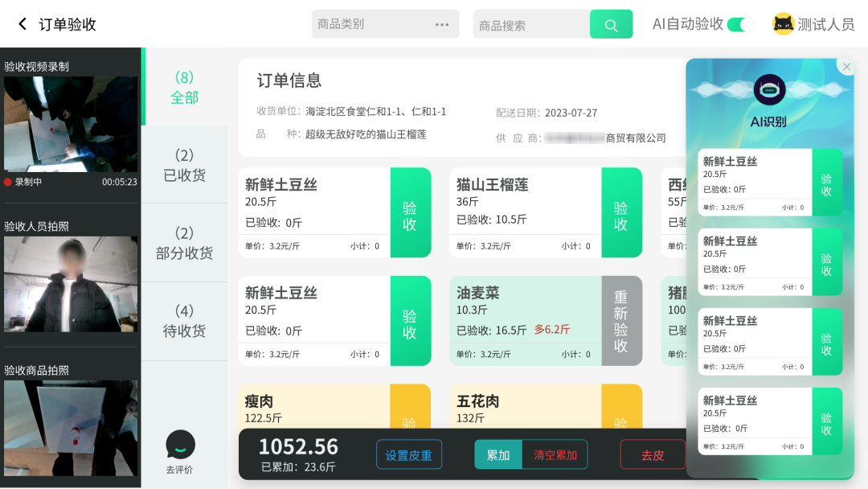Click the AI识别 robot icon
868x489 pixels.
pos(769,89)
